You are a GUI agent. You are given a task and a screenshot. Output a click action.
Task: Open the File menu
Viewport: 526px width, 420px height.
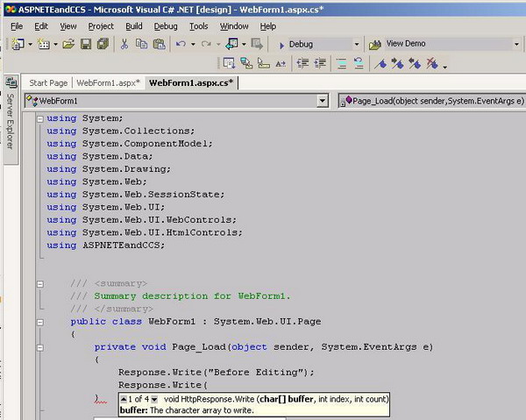point(17,26)
